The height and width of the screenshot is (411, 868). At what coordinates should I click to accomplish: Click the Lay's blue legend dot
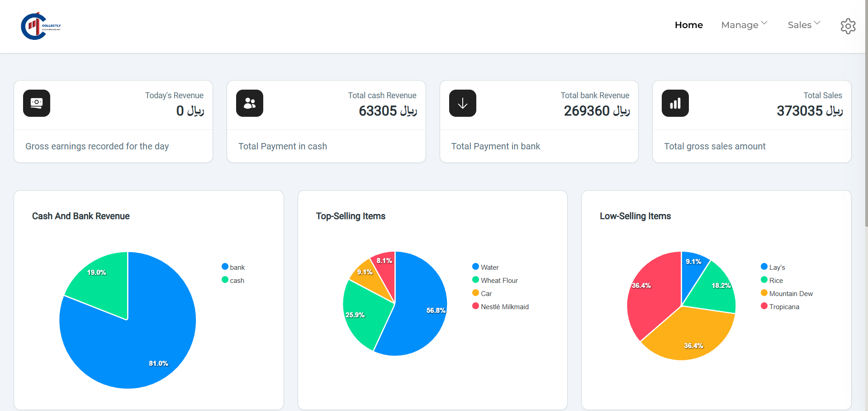(x=764, y=267)
